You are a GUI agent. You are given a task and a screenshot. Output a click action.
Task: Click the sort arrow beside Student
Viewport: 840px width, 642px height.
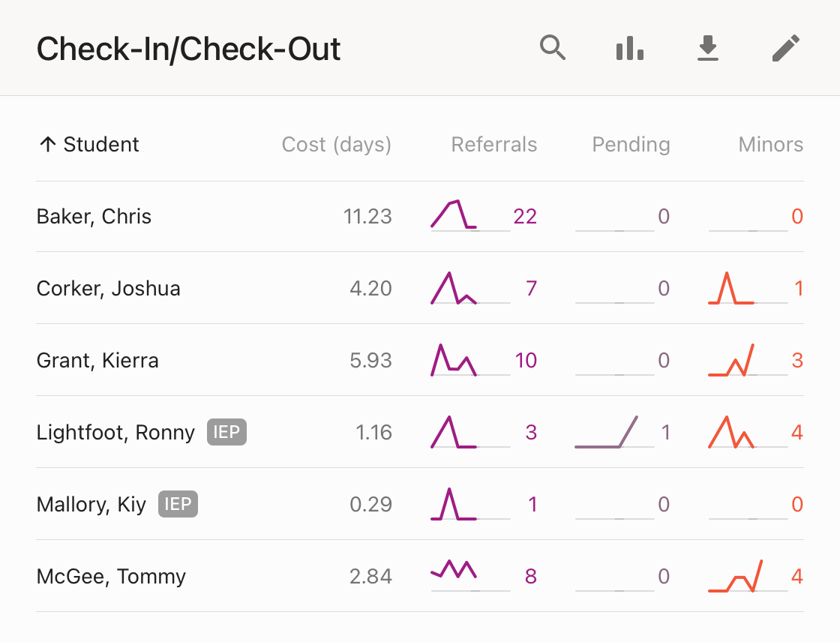47,145
